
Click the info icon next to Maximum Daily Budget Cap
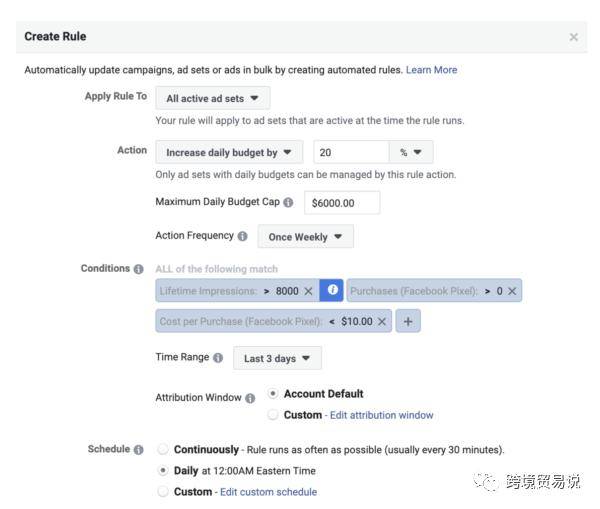point(289,203)
